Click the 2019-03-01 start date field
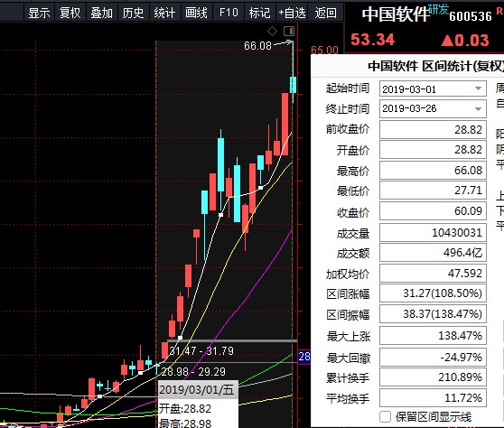The height and width of the screenshot is (428, 504). click(x=433, y=88)
